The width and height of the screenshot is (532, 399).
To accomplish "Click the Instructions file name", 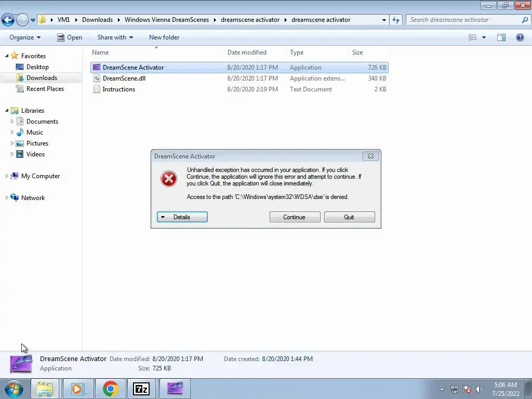I will click(119, 89).
